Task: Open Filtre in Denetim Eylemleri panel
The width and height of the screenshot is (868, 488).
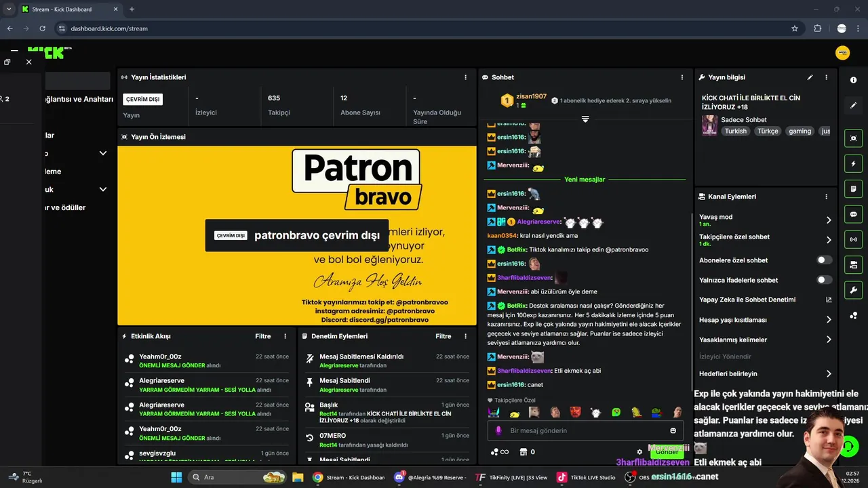Action: coord(443,336)
